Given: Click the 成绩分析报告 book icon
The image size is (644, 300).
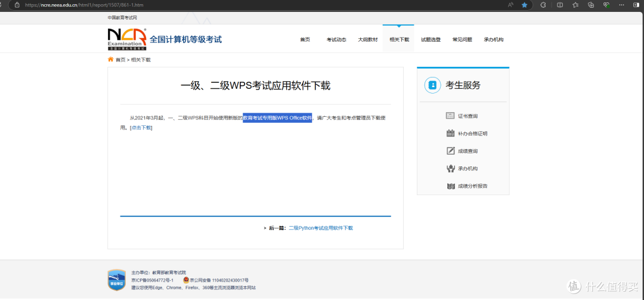Looking at the screenshot, I should tap(450, 186).
